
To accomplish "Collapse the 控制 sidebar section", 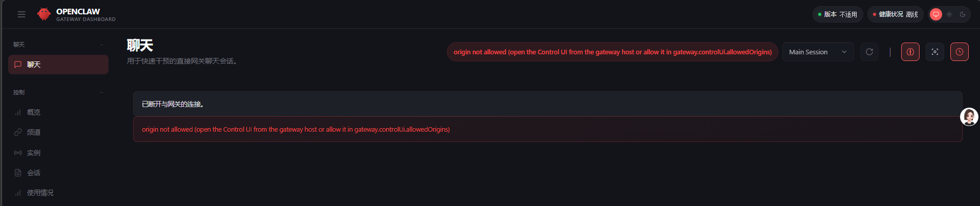I will [x=101, y=92].
